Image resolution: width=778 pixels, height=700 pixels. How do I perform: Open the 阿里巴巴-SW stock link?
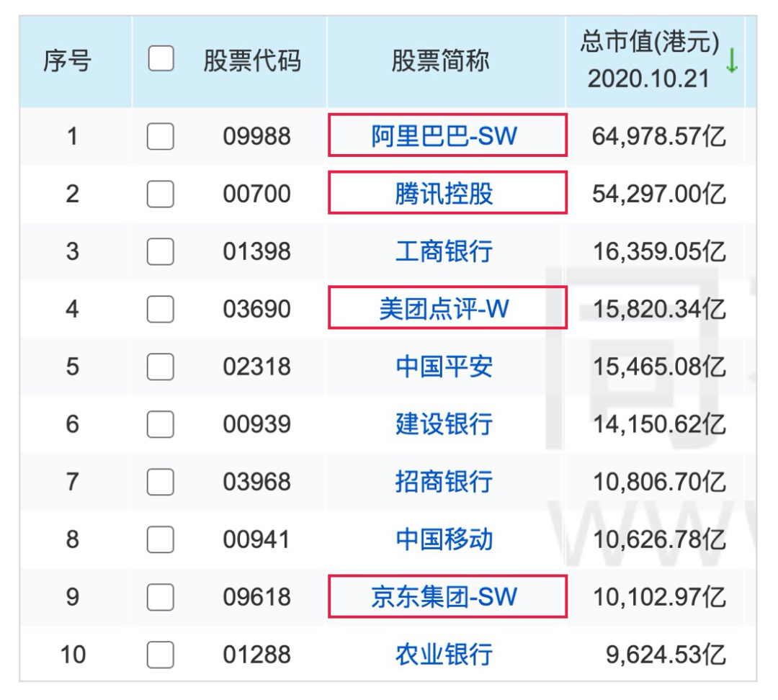click(x=444, y=136)
